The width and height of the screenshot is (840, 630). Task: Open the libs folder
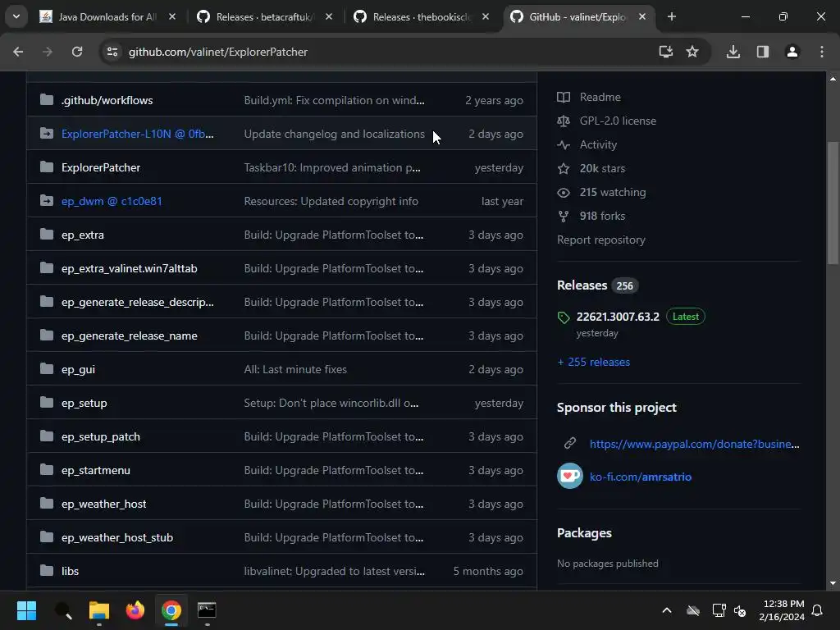pos(70,571)
